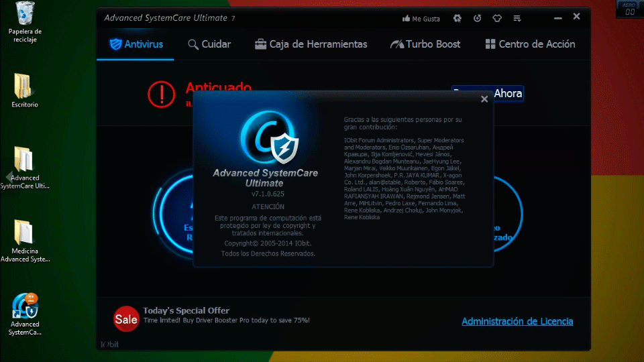Click the Anticuado status heading

coord(218,86)
